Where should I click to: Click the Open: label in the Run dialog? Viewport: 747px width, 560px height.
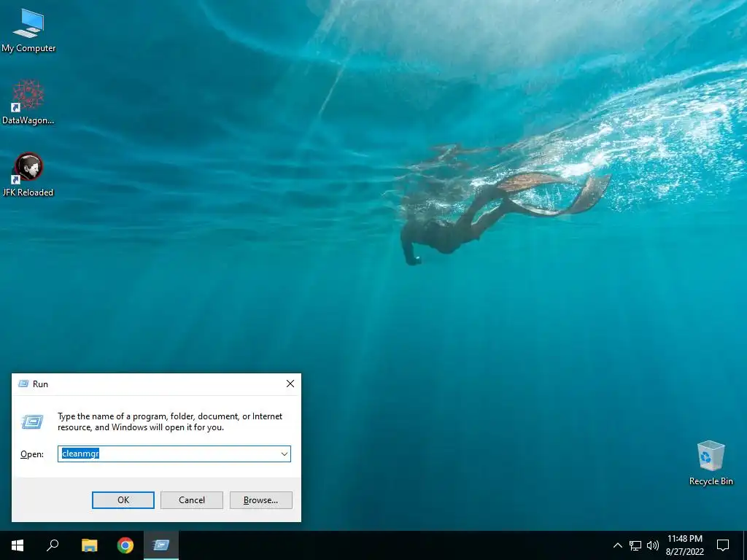coord(32,454)
